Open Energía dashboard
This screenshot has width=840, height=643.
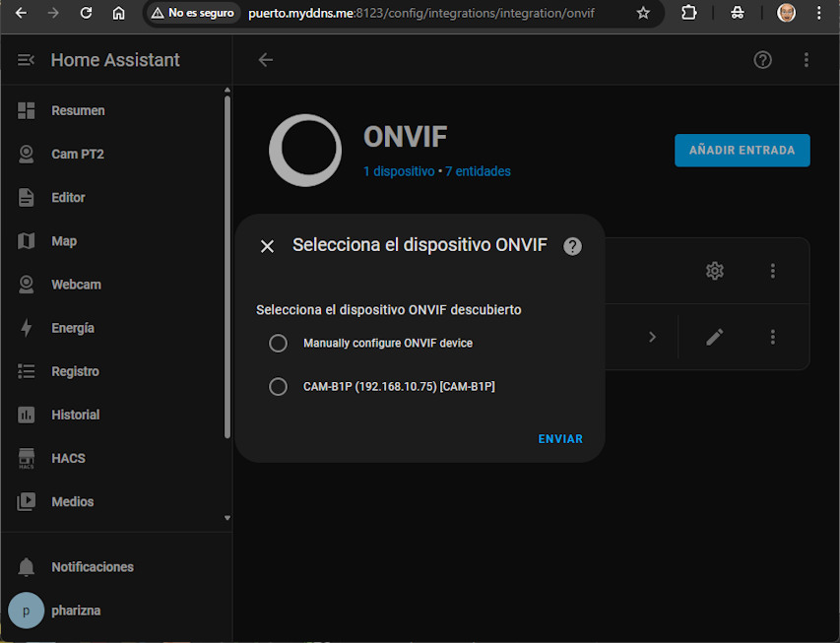[116, 328]
